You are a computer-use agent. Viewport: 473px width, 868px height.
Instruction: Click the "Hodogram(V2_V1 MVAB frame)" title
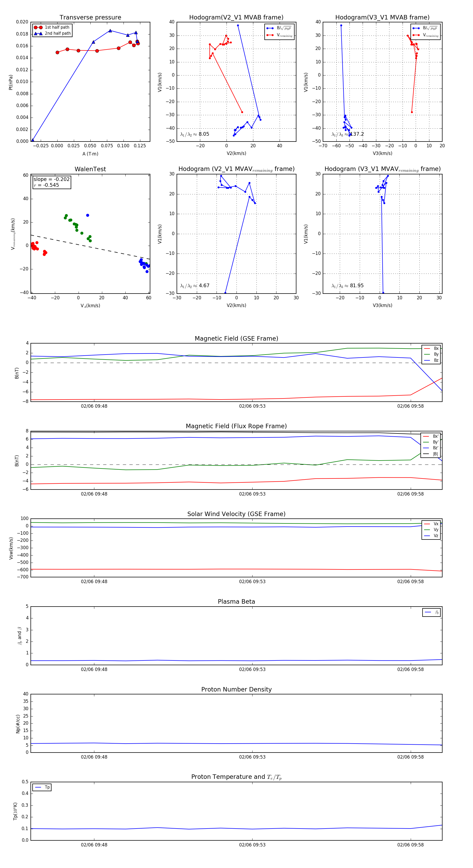[x=236, y=18]
